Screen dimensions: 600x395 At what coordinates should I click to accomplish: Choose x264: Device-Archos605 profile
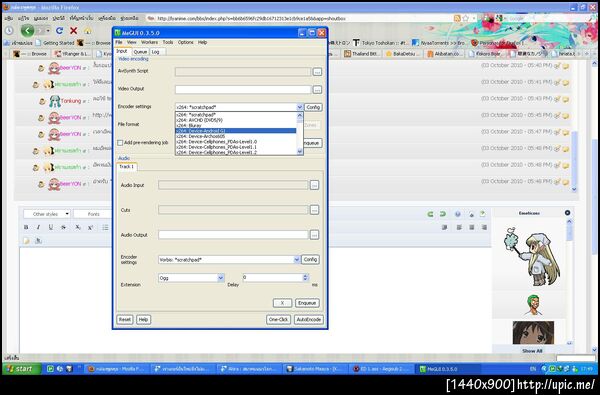pyautogui.click(x=235, y=136)
